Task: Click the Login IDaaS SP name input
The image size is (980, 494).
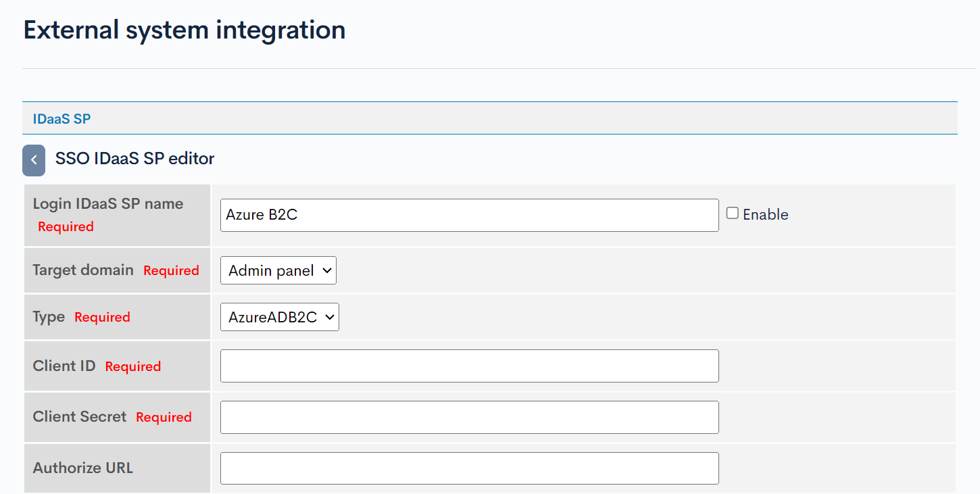Action: (469, 215)
